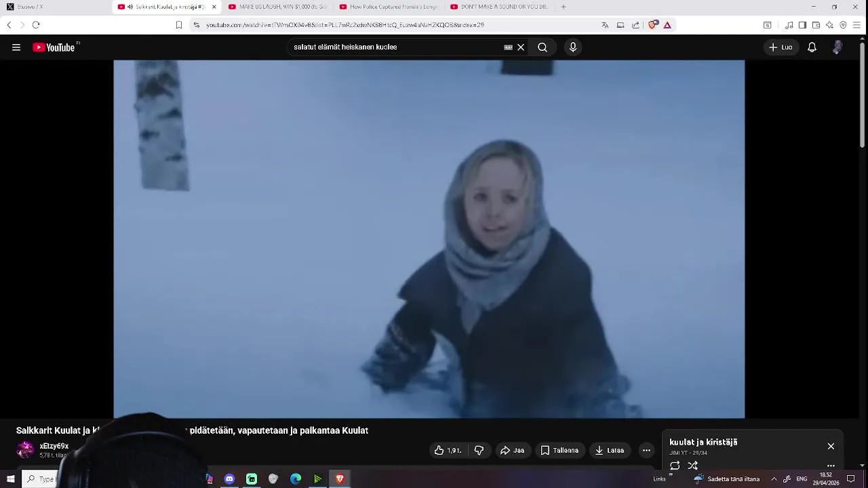Screen dimensions: 868x488
Task: Open Brave VPN icon
Action: click(843, 25)
